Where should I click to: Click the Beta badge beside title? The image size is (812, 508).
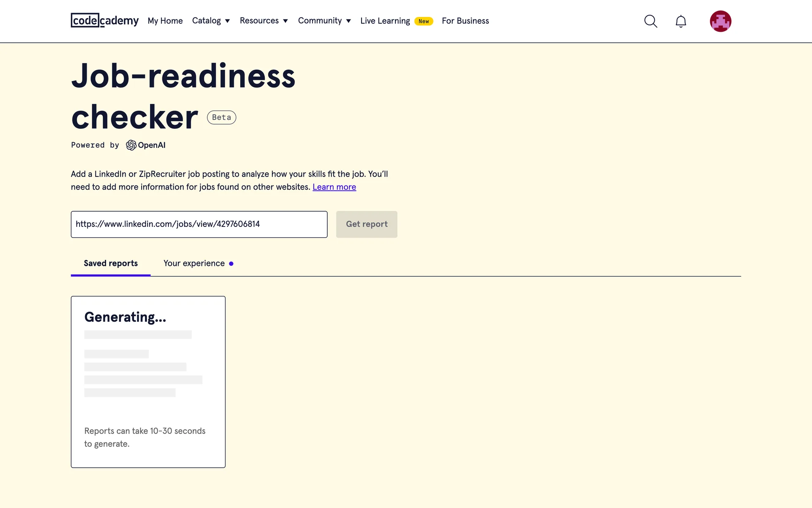(221, 117)
